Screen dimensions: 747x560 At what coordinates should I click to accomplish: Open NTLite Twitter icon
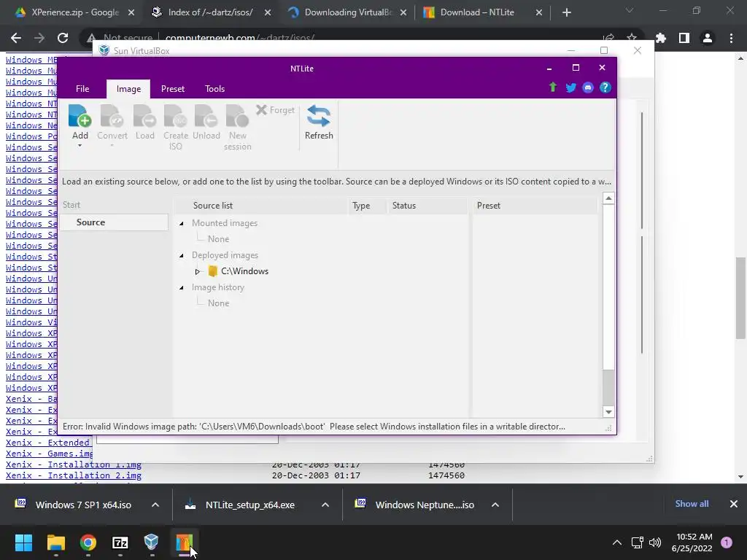(x=570, y=87)
